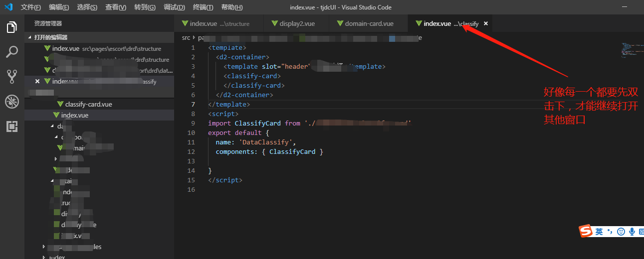Click the microphone voice input icon
Image resolution: width=644 pixels, height=259 pixels.
click(x=632, y=232)
